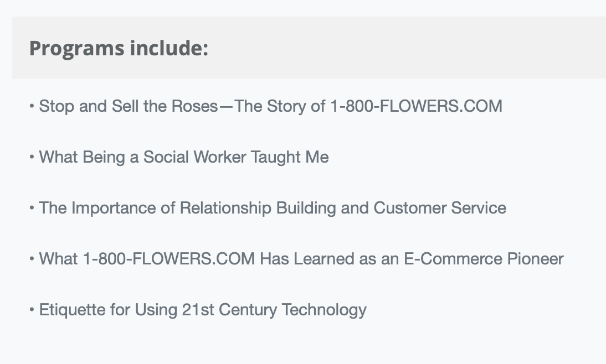Select the "Stop and Sell the Roses" program line
Viewport: 606px width, 364px height.
tap(270, 106)
